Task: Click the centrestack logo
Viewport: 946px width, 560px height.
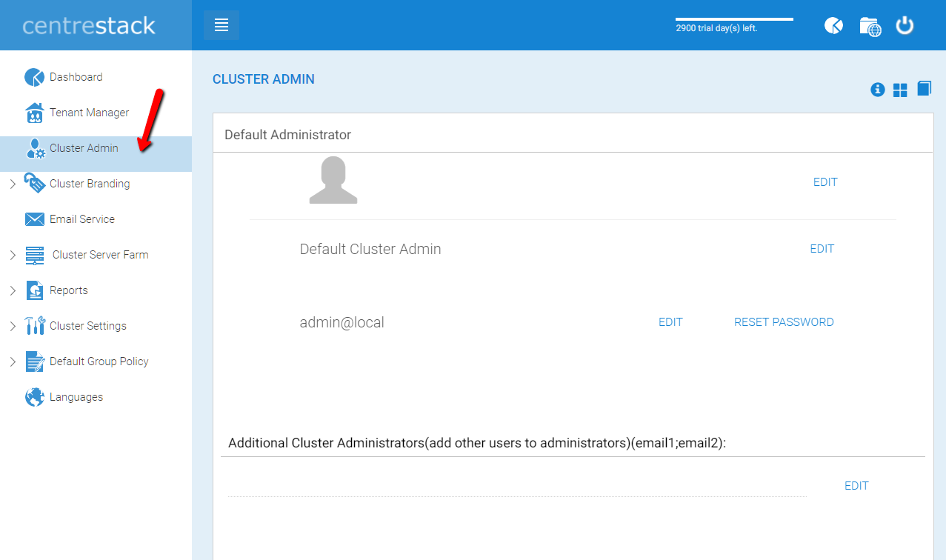Action: 89,26
